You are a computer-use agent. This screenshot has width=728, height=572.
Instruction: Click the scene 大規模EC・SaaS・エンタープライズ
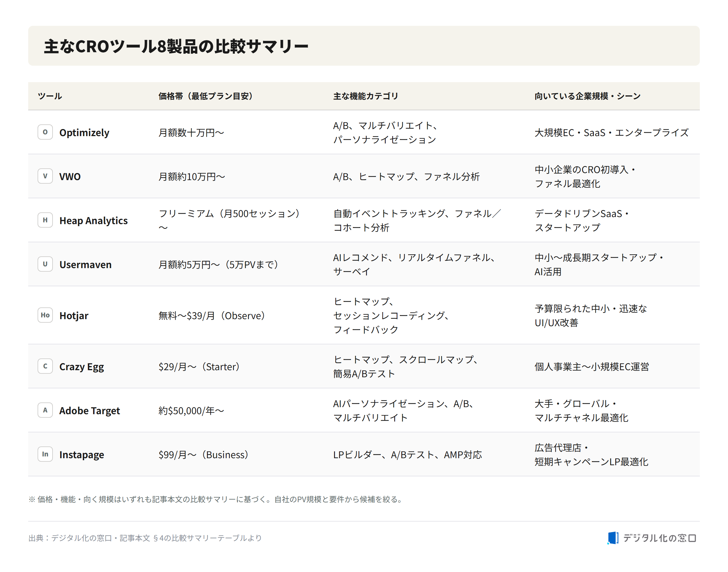[x=612, y=133]
